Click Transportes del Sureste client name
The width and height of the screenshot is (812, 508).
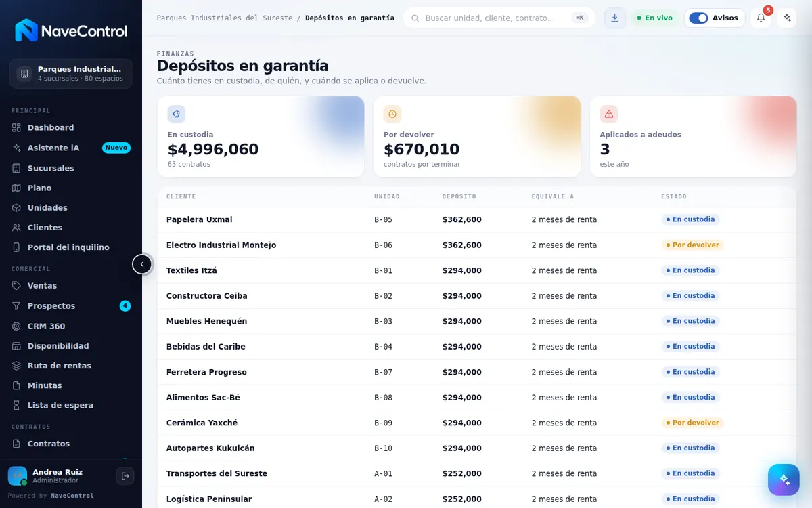(x=217, y=473)
